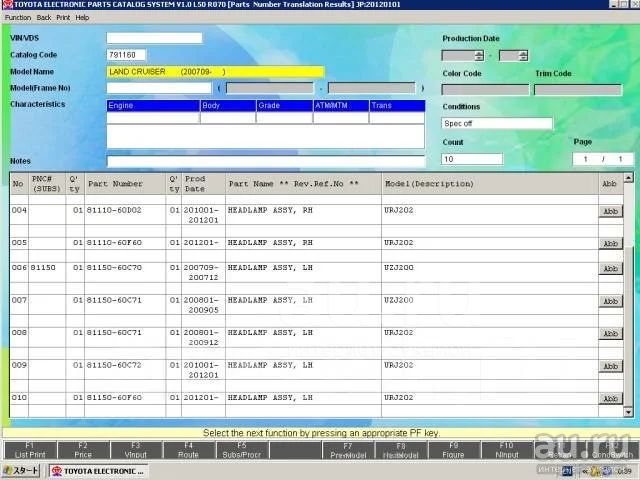Click Abb button for row 007

611,301
